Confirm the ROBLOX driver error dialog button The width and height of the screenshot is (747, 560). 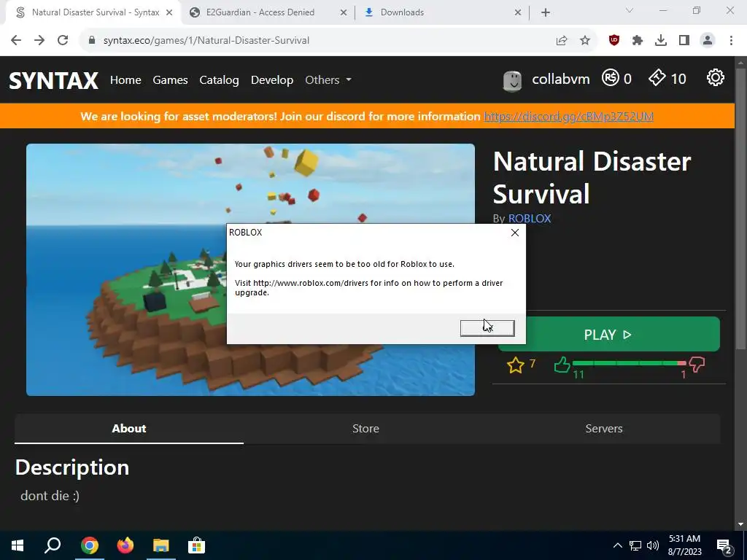(x=487, y=328)
